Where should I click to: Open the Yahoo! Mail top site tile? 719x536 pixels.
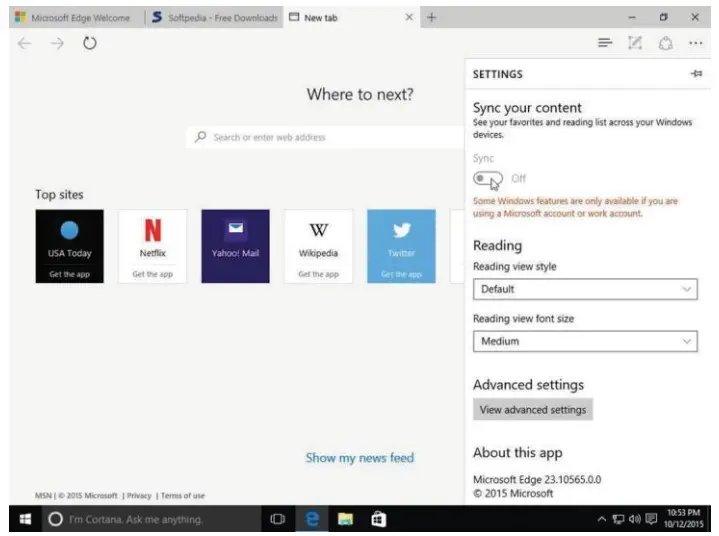[x=235, y=246]
